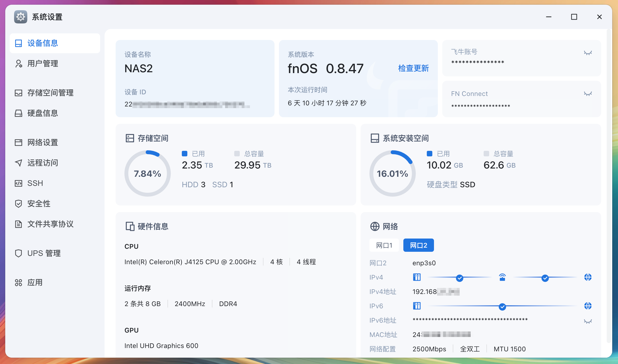This screenshot has width=618, height=364.
Task: Open 硬盘信息 in the sidebar
Action: point(55,113)
